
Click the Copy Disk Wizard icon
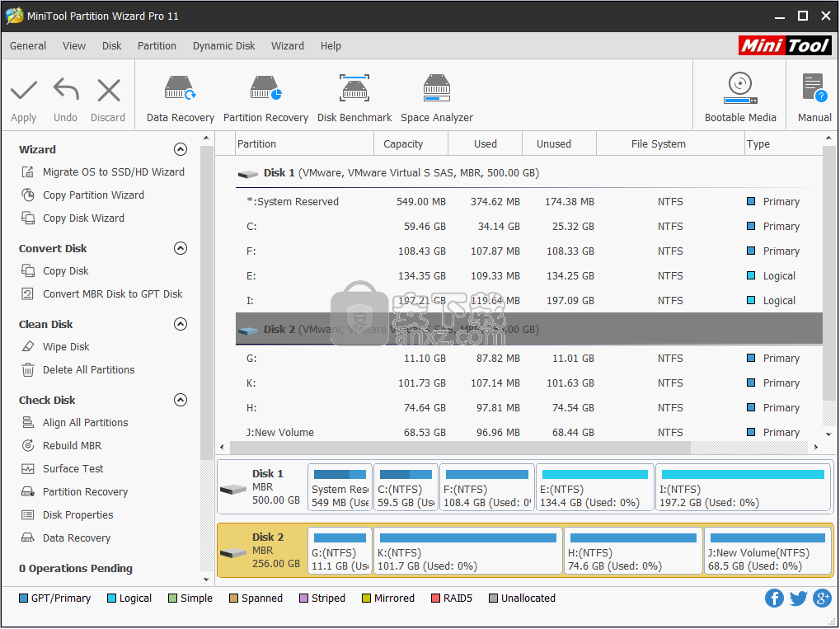(28, 218)
